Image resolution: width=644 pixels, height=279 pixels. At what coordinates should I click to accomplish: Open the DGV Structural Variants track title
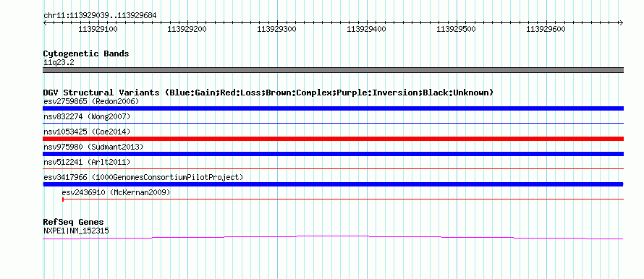268,93
